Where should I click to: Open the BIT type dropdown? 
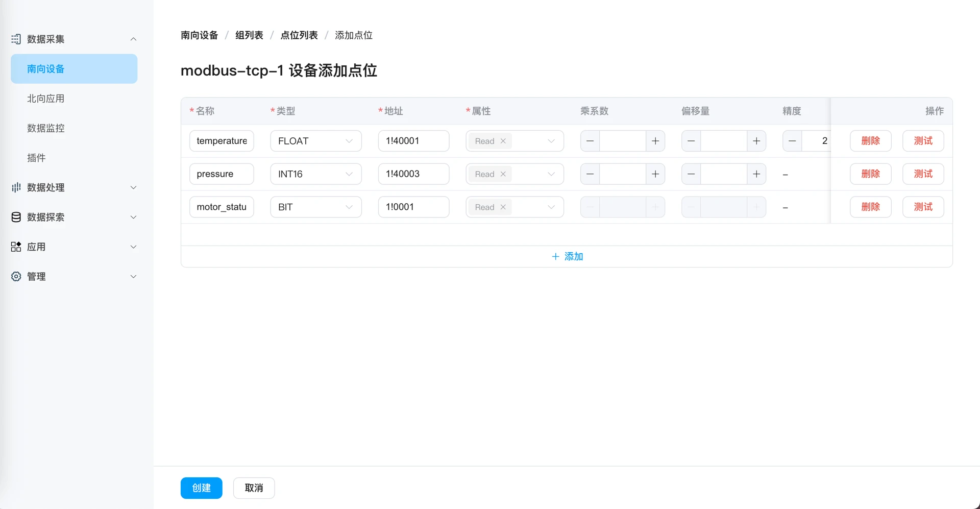315,207
